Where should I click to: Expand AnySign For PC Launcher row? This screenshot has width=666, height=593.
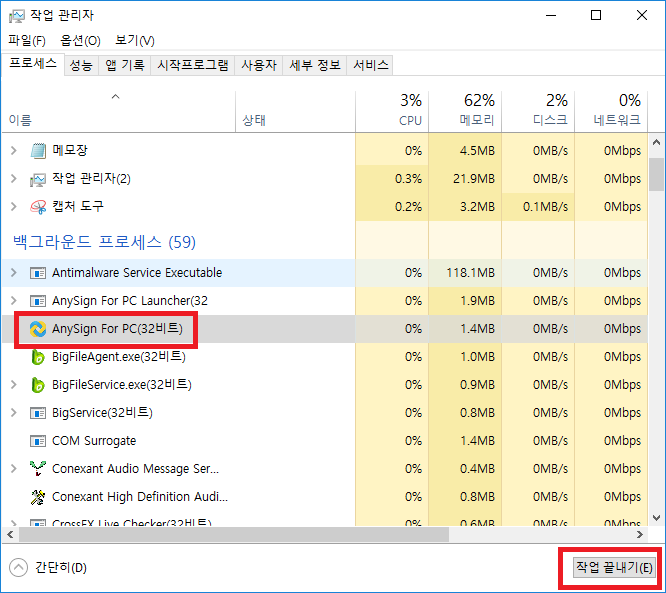pos(14,301)
